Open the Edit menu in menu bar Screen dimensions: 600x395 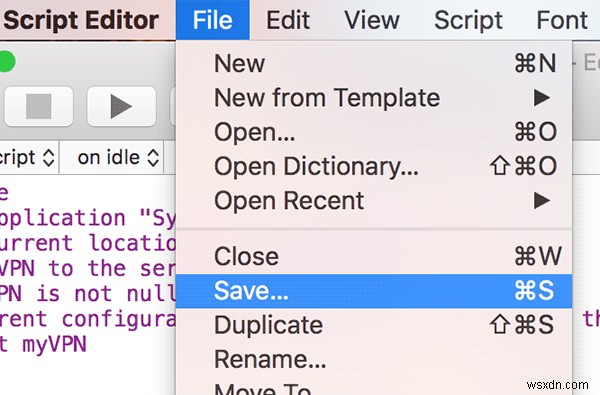coord(288,20)
